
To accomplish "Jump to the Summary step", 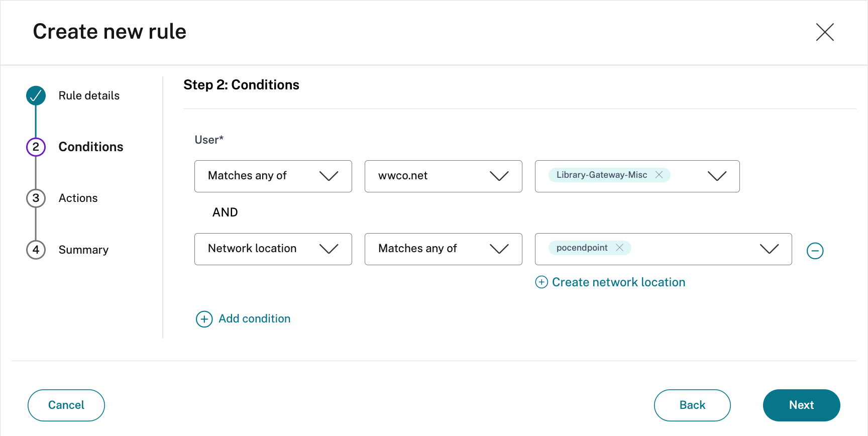I will point(83,250).
